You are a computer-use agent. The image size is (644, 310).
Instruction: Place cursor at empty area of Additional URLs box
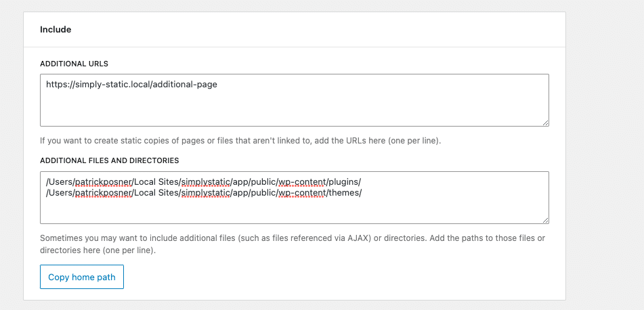tap(295, 109)
